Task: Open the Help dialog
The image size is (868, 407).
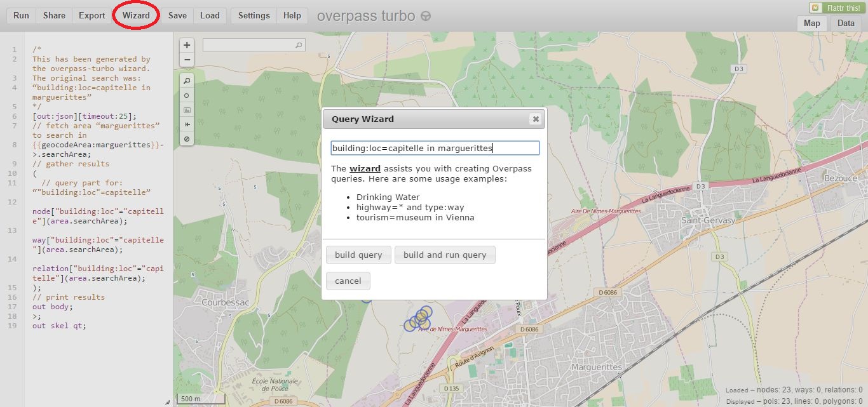Action: point(292,16)
